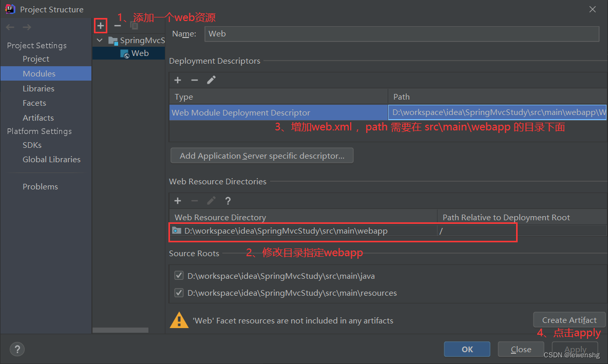
Task: Click Add Application Server specific descriptor button
Action: (x=262, y=155)
